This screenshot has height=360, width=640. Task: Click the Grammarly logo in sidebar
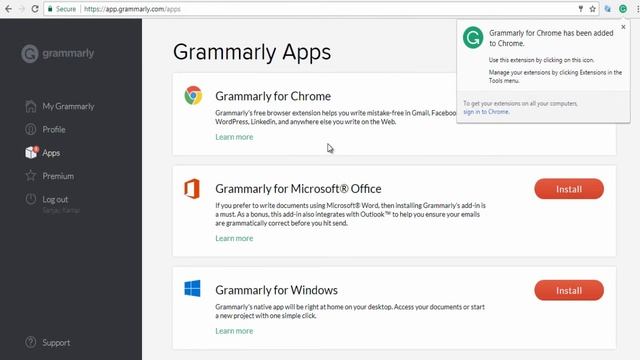pyautogui.click(x=58, y=53)
